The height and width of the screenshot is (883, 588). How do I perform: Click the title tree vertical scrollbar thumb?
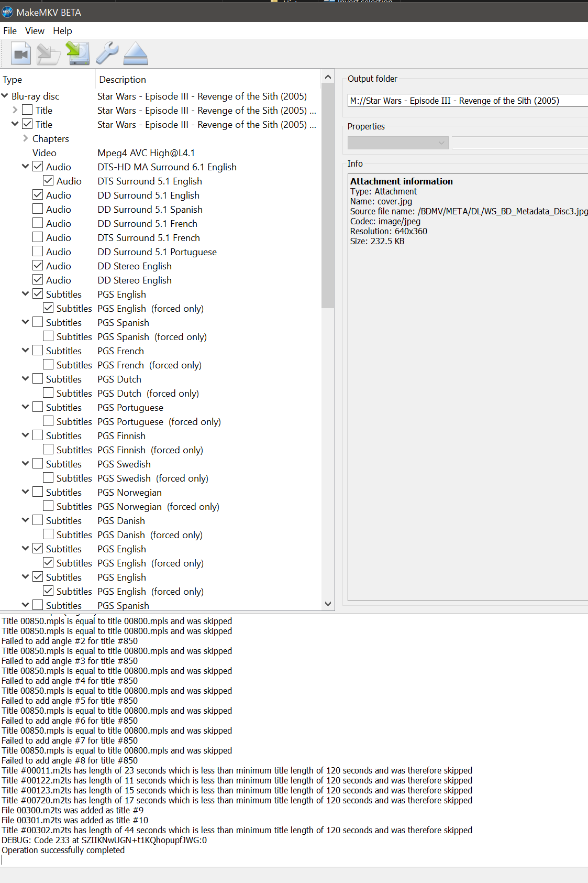point(328,195)
